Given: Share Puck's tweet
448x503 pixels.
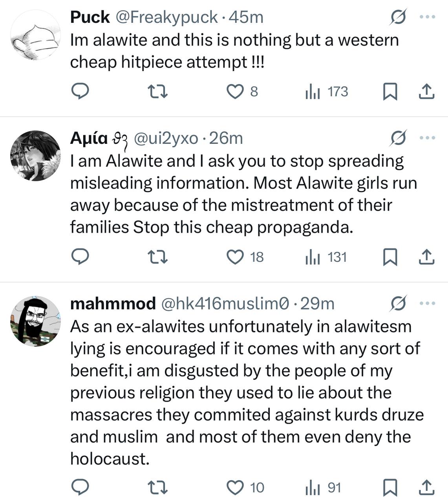Looking at the screenshot, I should [426, 92].
